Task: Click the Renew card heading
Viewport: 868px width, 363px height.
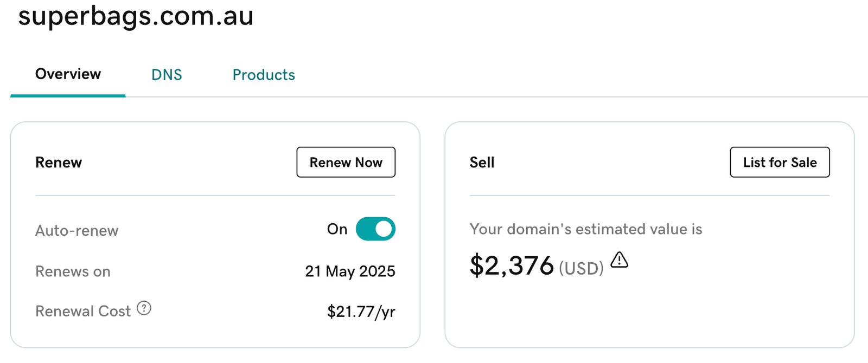Action: tap(59, 163)
